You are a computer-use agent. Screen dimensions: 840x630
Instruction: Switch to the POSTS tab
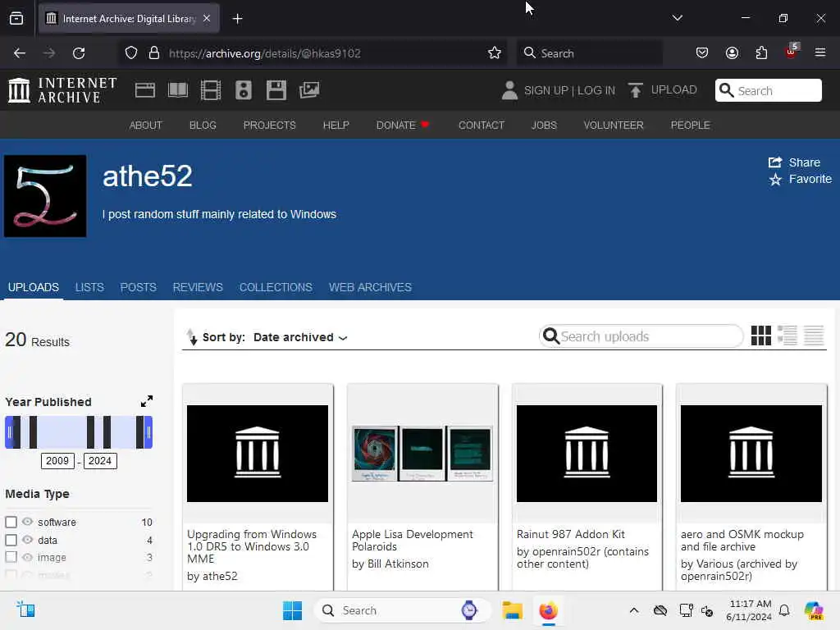138,287
